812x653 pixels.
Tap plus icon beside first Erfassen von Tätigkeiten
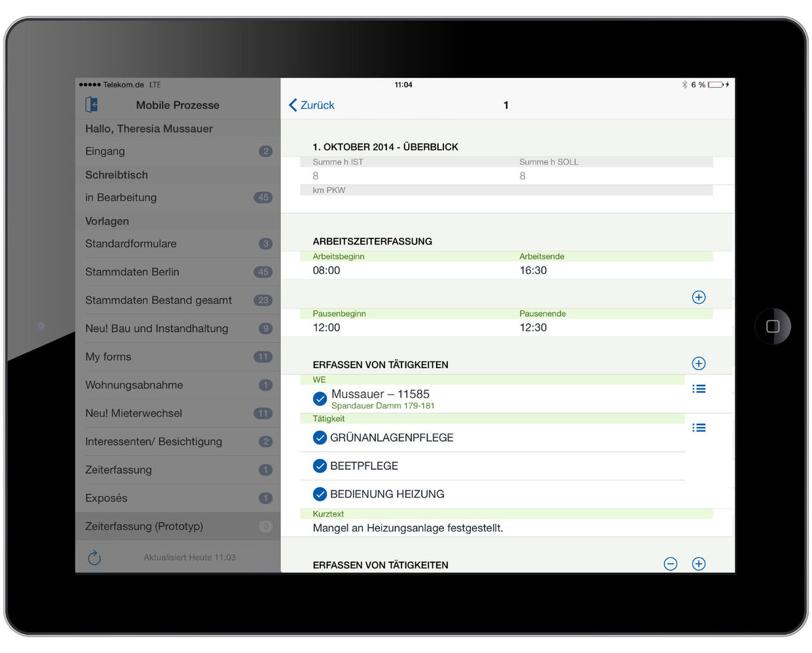pos(699,364)
